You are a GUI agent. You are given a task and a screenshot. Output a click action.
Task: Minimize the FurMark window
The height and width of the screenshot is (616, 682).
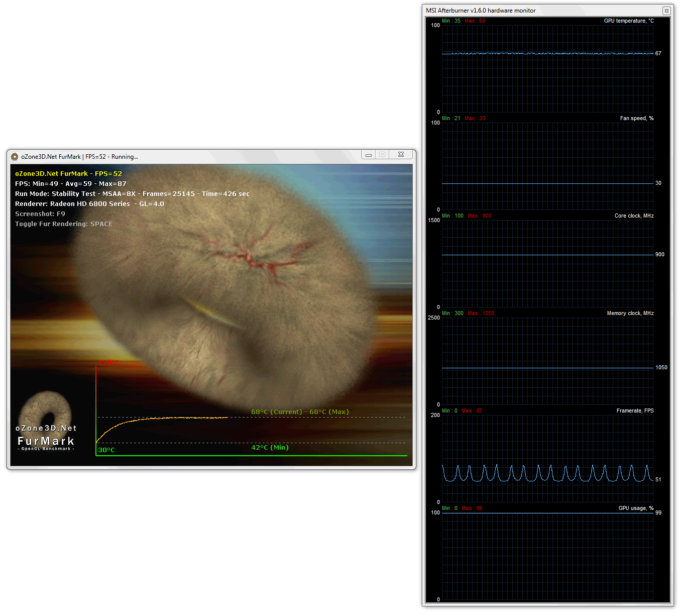coord(369,155)
